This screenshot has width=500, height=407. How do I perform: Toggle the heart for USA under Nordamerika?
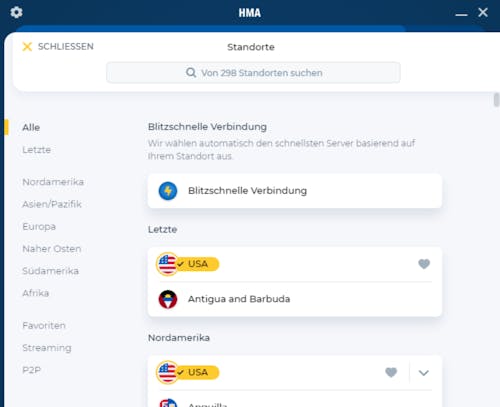[391, 372]
